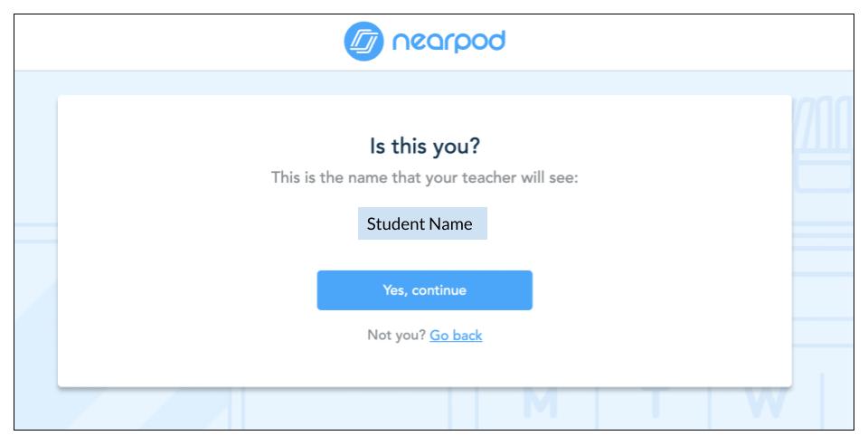
Task: Click the word 'Student' in the name box
Action: pyautogui.click(x=397, y=223)
